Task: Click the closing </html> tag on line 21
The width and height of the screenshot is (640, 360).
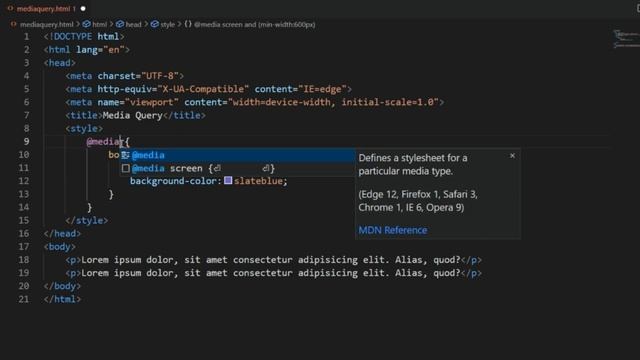Action: pyautogui.click(x=62, y=299)
